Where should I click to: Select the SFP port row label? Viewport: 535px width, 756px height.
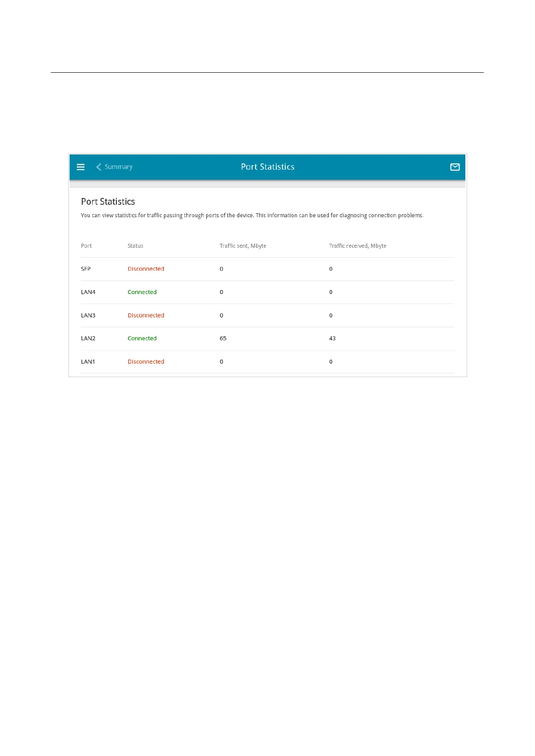(86, 269)
